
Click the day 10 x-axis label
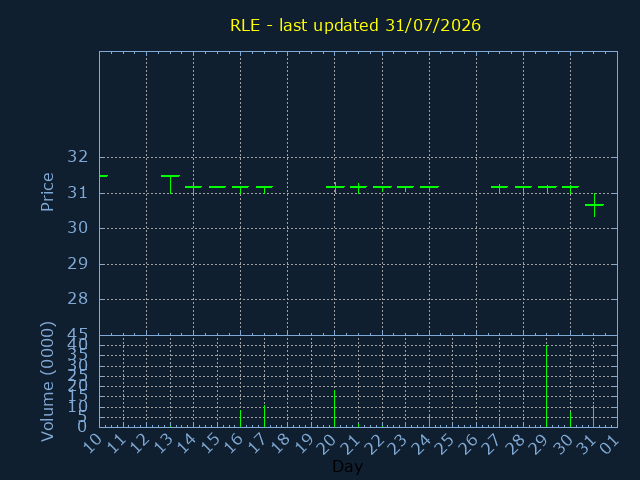click(x=92, y=443)
